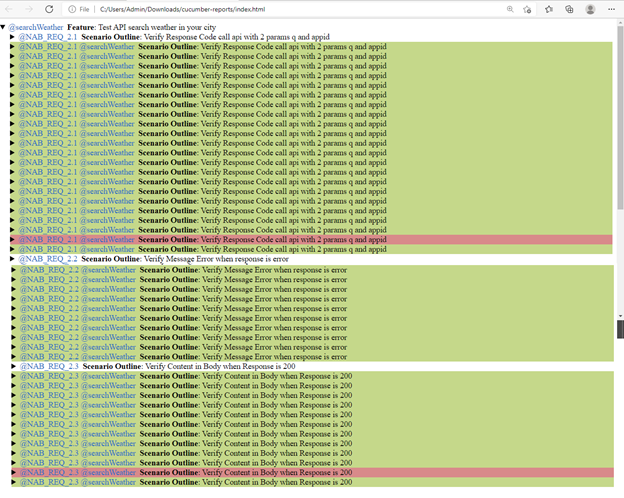Open the user profile avatar
Screen dimensions: 624x498
tap(591, 9)
